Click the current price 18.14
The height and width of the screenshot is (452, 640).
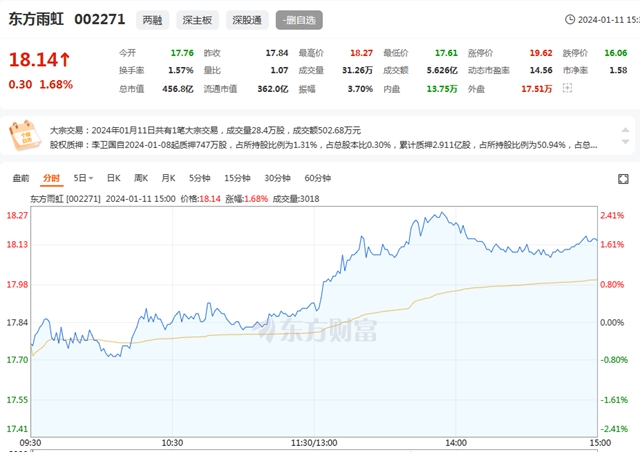(34, 60)
